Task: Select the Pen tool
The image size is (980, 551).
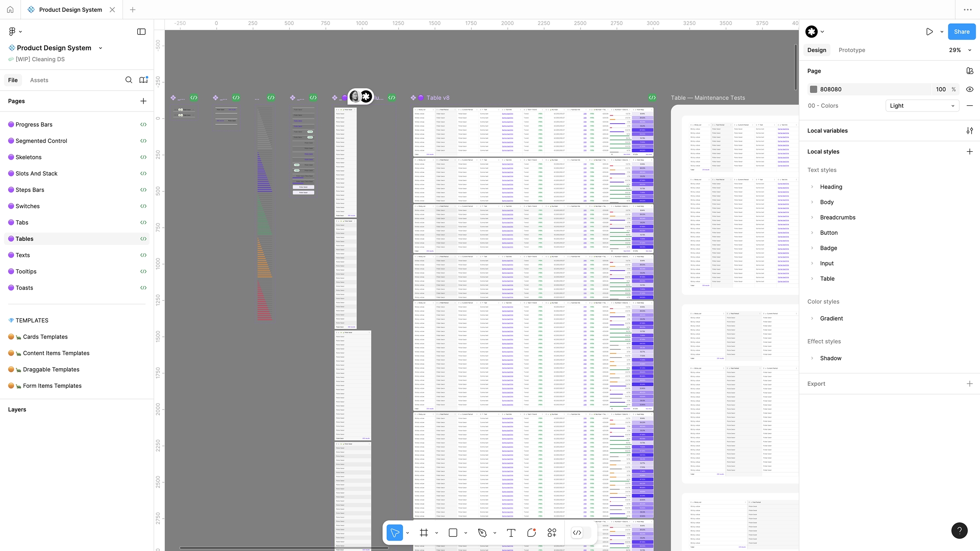Action: click(483, 533)
